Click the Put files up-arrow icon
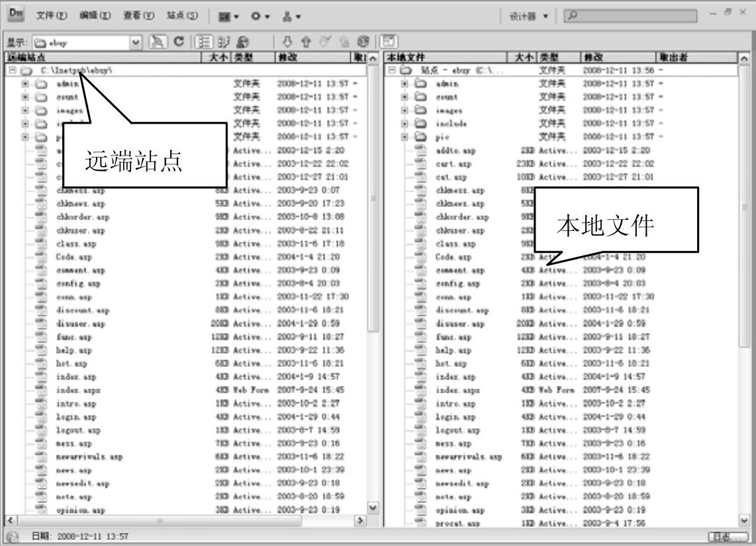 pyautogui.click(x=307, y=42)
